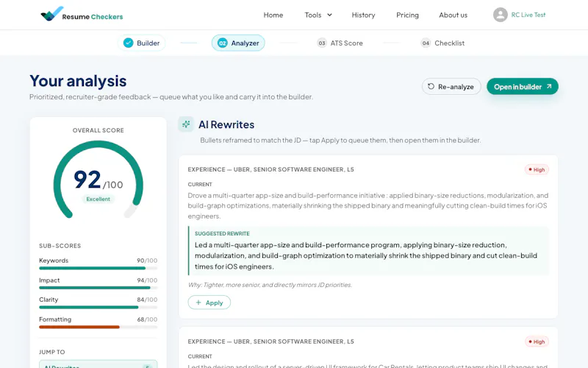Click the Resume Checkers logo

[82, 14]
